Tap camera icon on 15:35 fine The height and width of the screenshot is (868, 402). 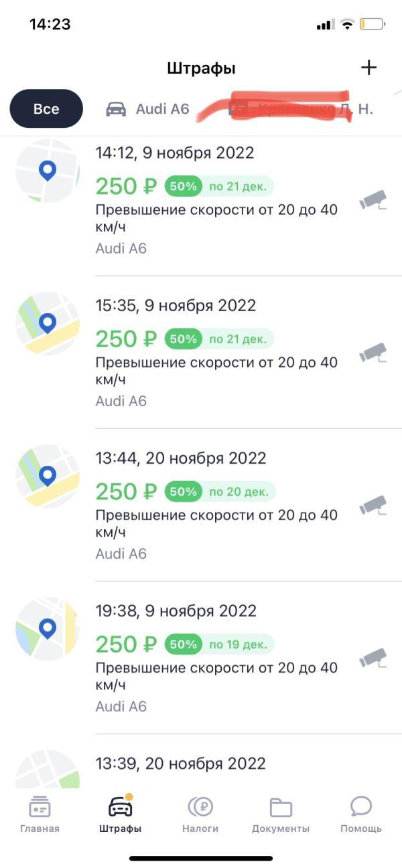pyautogui.click(x=373, y=352)
